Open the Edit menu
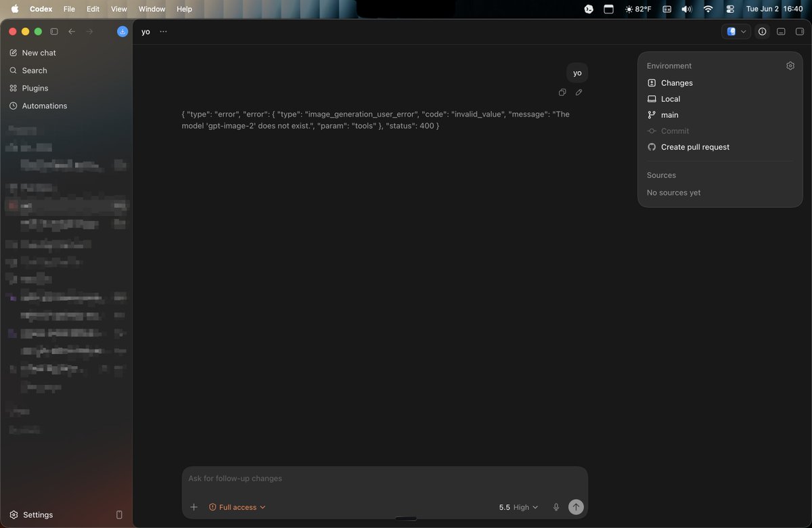The width and height of the screenshot is (812, 528). pos(93,9)
